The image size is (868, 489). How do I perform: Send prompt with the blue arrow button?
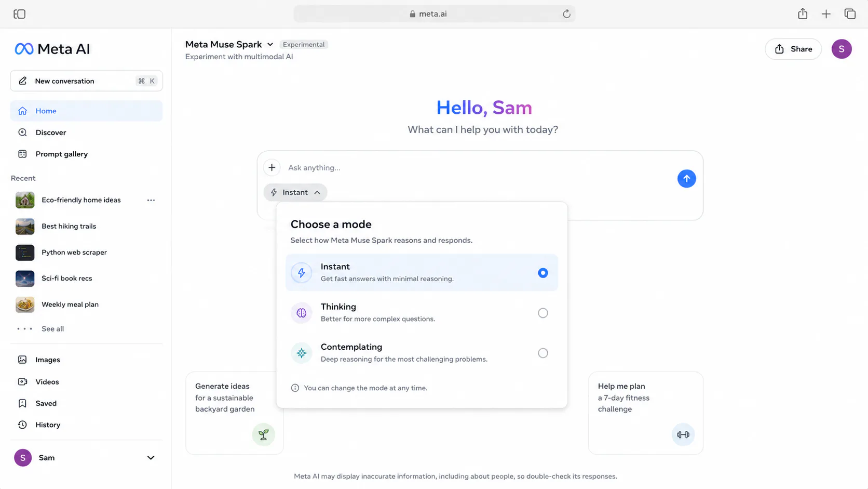tap(686, 179)
